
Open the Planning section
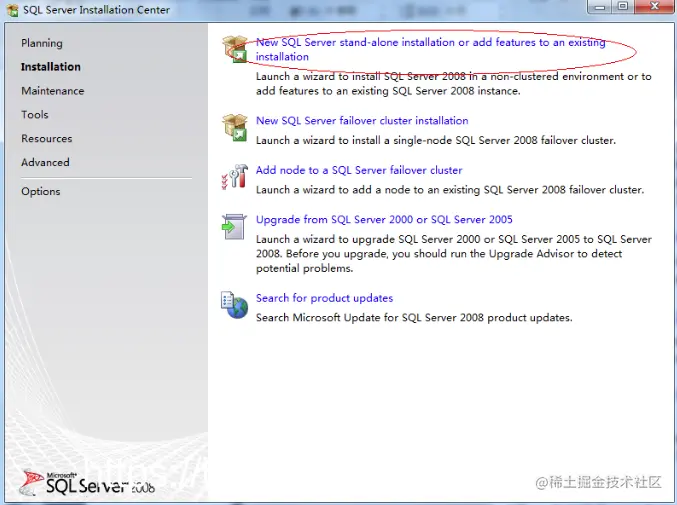point(42,43)
